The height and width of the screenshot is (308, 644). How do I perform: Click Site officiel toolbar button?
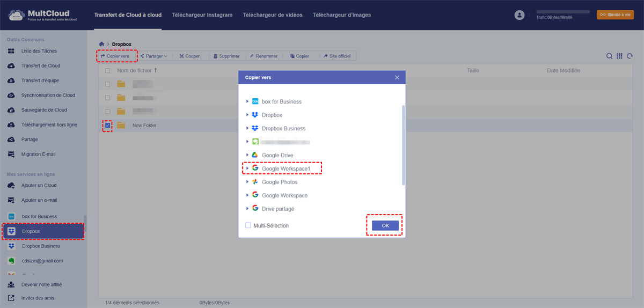point(338,56)
